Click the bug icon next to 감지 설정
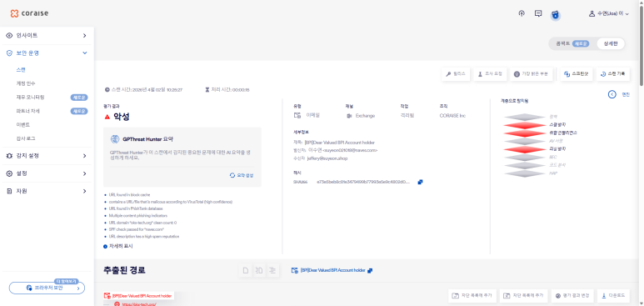Screen dimensions: 644x306 click(9, 156)
